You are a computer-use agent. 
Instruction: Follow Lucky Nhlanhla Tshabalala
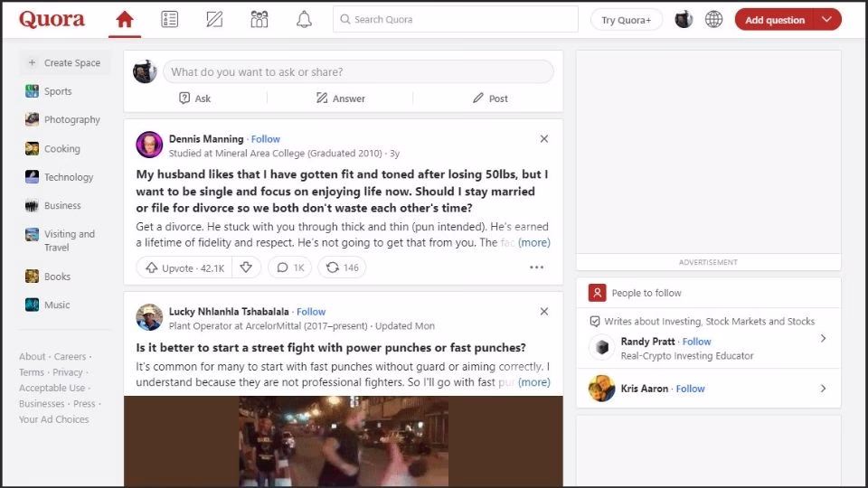tap(311, 312)
